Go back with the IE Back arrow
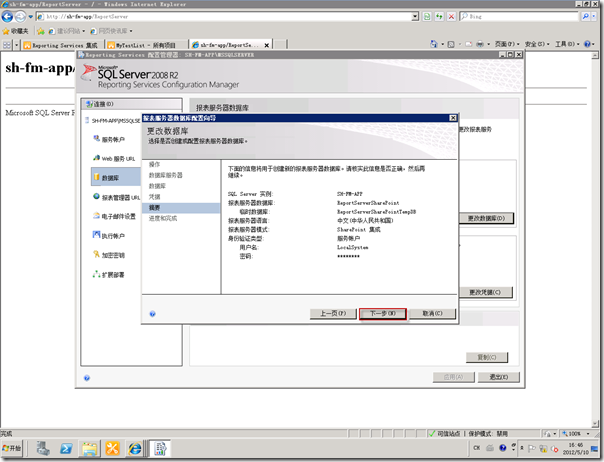The width and height of the screenshot is (604, 462). click(x=7, y=17)
